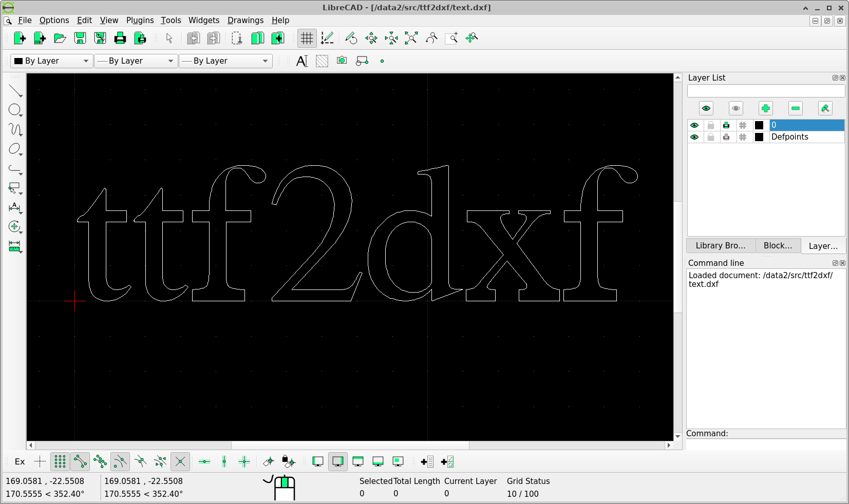This screenshot has height=504, width=849.
Task: Open the Print Preview icon
Action: [x=140, y=38]
